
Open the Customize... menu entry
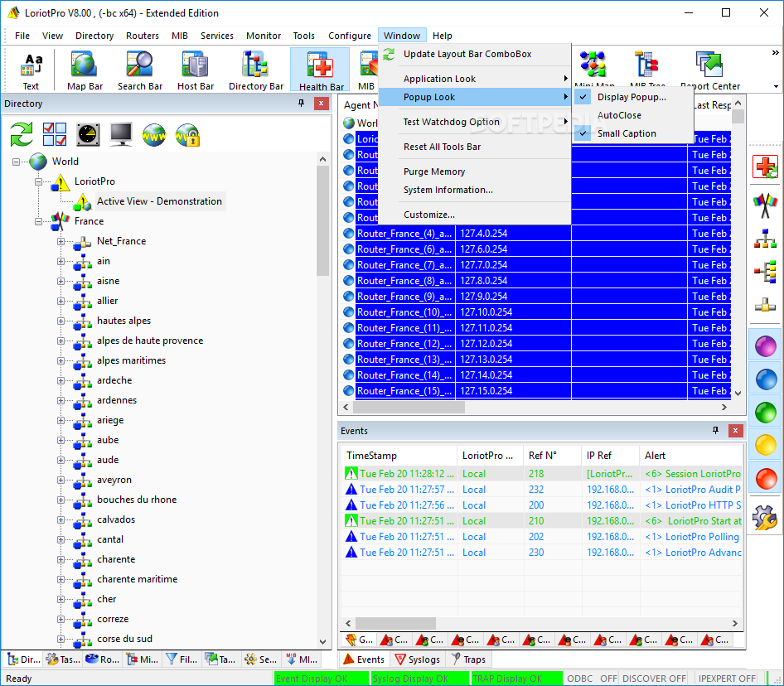(x=475, y=215)
